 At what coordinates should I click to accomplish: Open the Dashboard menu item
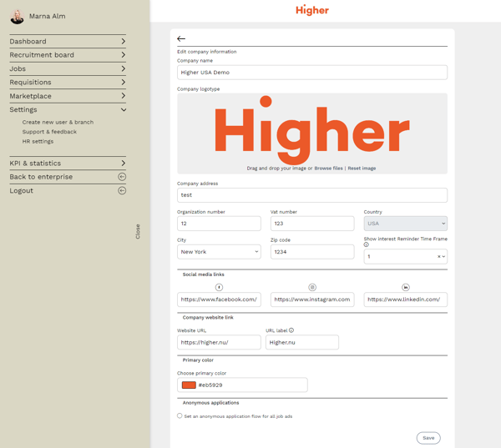(x=68, y=42)
